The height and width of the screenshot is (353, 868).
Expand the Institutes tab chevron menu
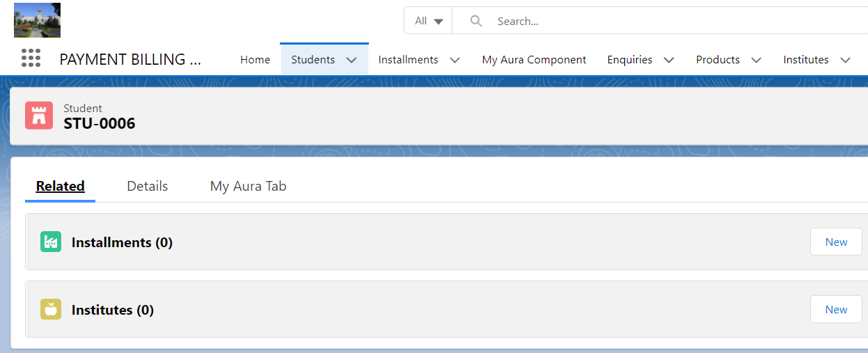coord(845,60)
